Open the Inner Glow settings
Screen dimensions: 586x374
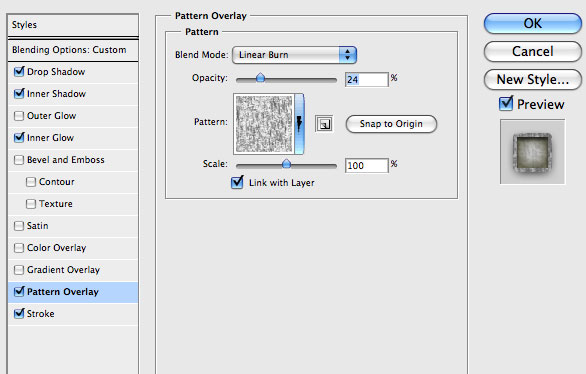[50, 138]
